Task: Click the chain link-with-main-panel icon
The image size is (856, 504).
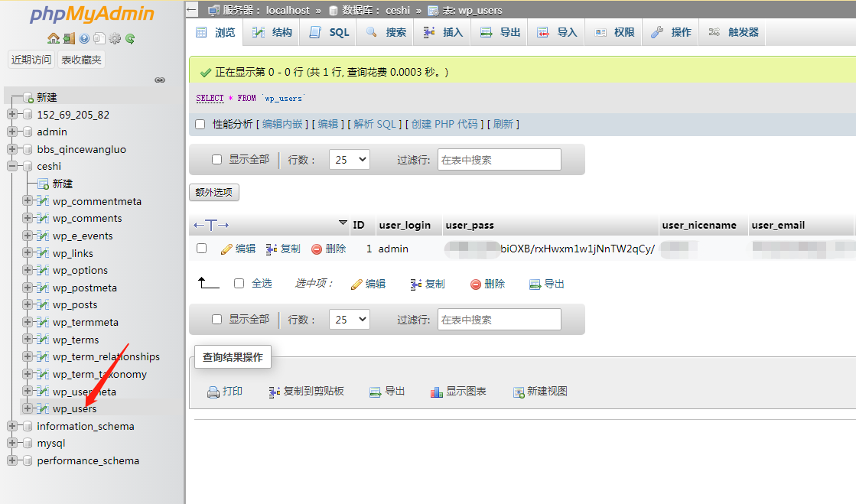Action: 159,80
